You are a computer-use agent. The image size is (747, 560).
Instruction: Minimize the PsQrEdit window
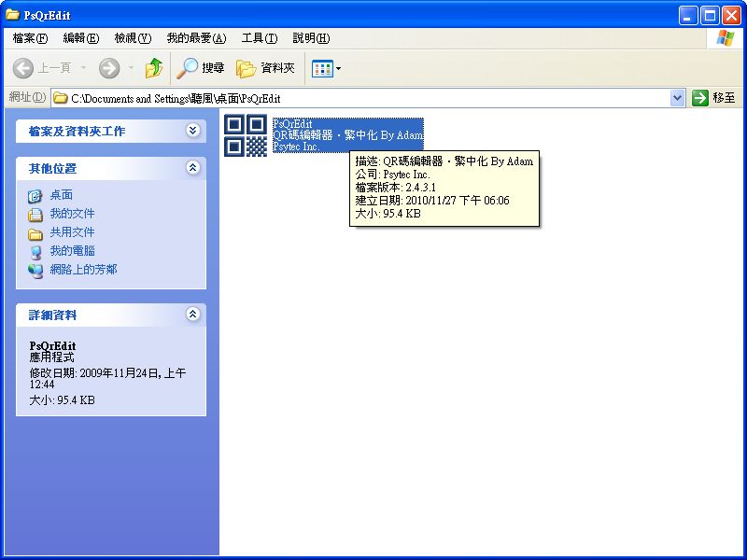point(687,16)
